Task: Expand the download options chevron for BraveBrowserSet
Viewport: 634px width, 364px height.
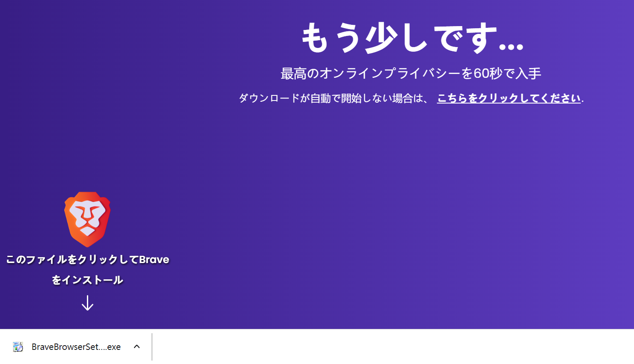Action: [137, 346]
